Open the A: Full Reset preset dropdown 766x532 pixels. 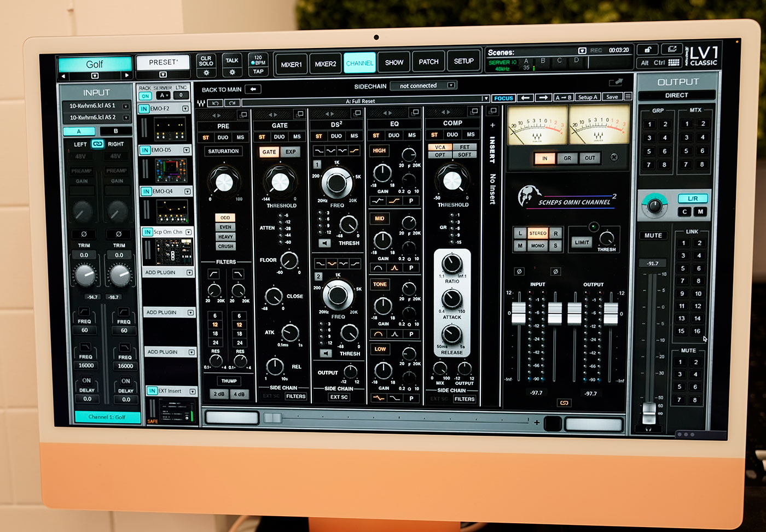pyautogui.click(x=485, y=99)
